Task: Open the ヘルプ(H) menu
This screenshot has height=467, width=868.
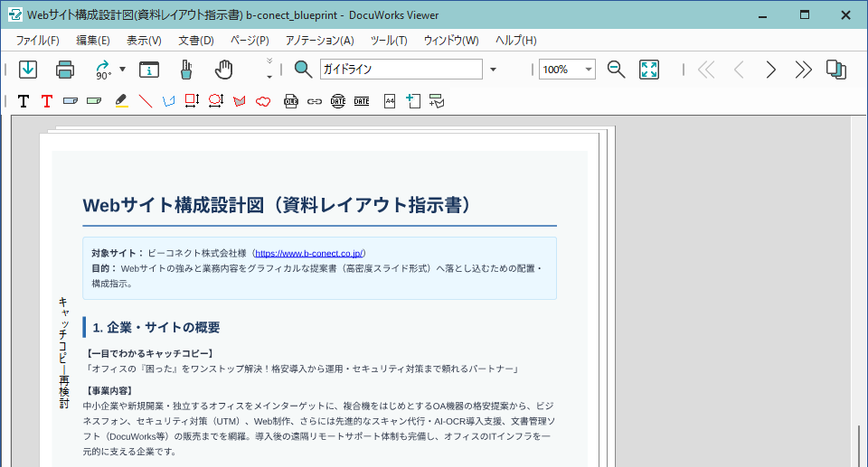Action: 516,41
